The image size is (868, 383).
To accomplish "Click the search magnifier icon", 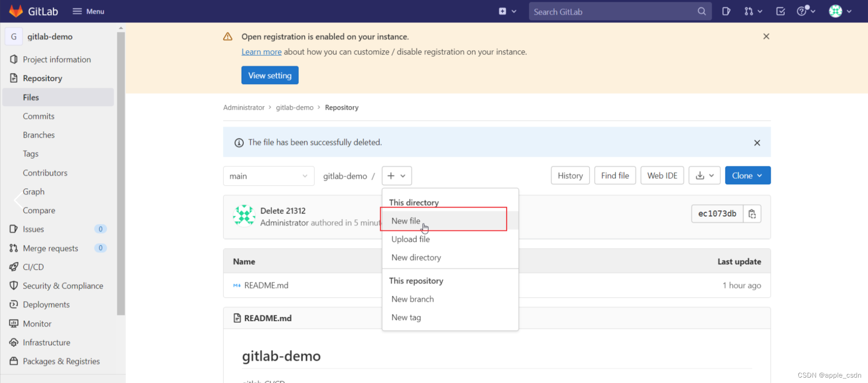I will click(x=702, y=11).
